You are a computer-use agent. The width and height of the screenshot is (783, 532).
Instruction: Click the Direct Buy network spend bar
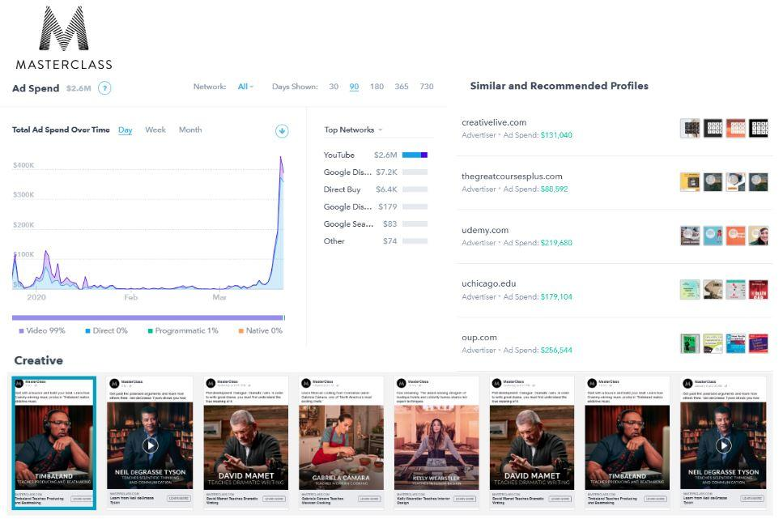coord(415,189)
